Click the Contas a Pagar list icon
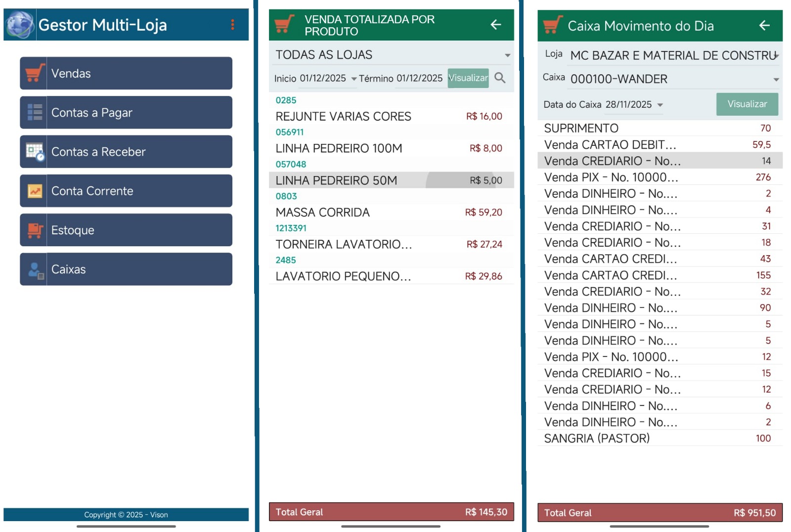Image resolution: width=791 pixels, height=532 pixels. pyautogui.click(x=34, y=112)
